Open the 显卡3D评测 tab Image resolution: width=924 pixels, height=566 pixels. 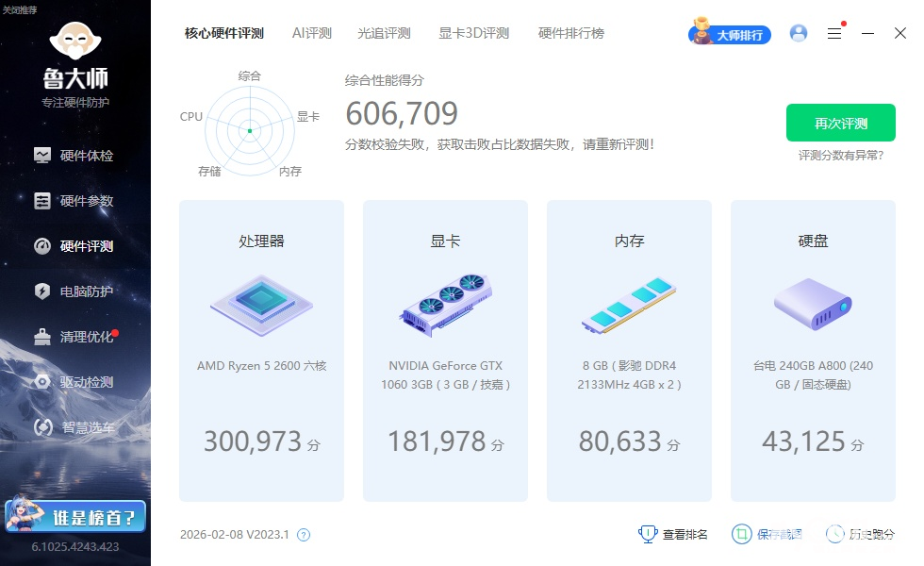pos(473,33)
